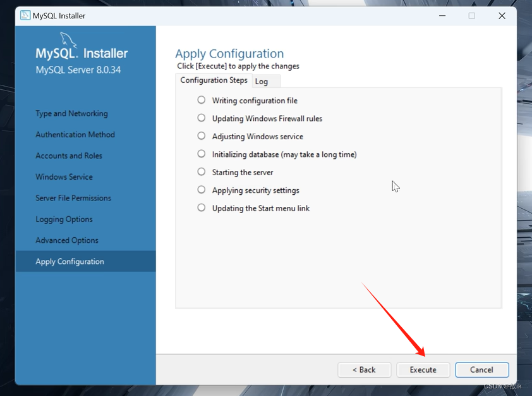Click the 'MySQL Server 8.0.34' label
This screenshot has height=396, width=532.
(x=78, y=70)
